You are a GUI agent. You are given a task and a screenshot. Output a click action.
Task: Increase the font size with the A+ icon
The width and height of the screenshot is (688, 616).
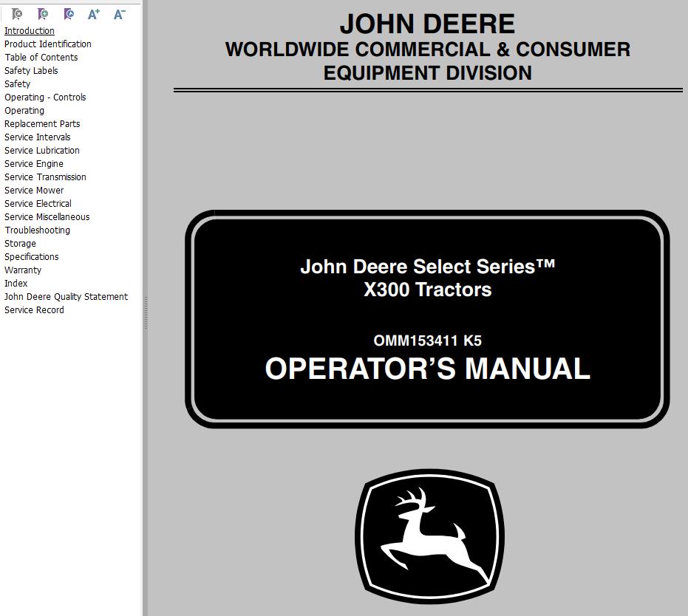[93, 13]
